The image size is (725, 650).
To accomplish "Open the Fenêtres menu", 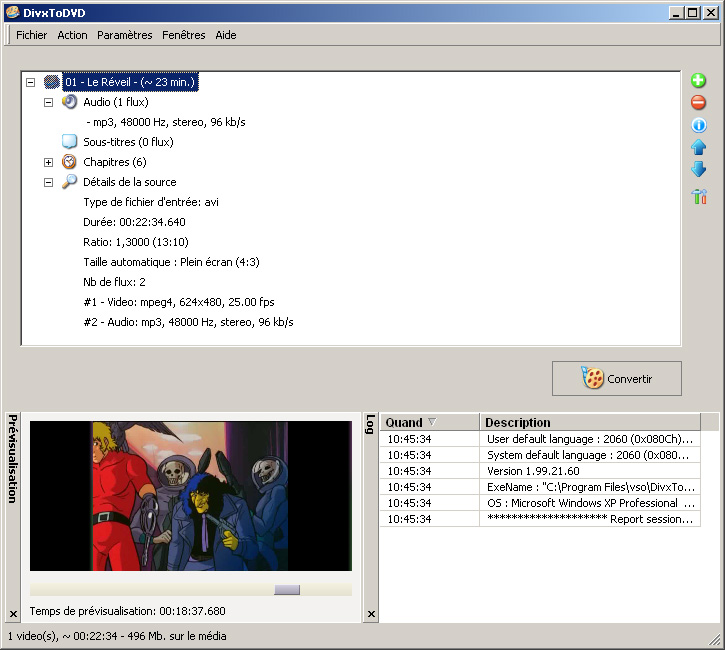I will click(x=184, y=35).
